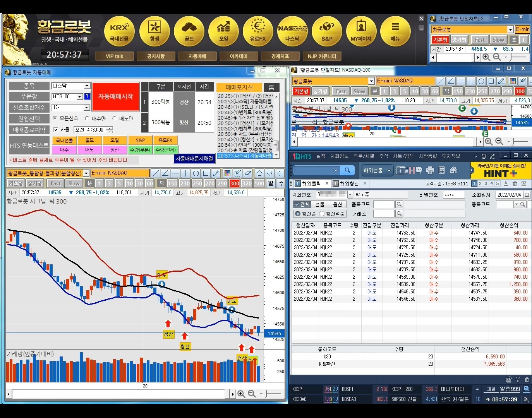Viewport: 532px width, 418px height.
Task: Open the 오일 gold circle button
Action: [x=223, y=31]
